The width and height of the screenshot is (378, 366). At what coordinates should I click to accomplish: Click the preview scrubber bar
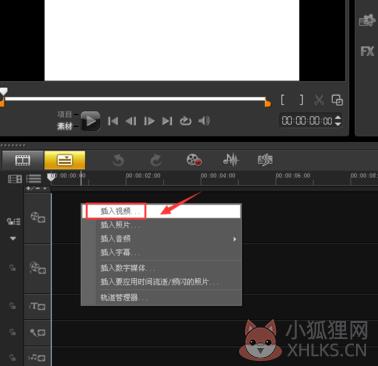click(x=135, y=99)
